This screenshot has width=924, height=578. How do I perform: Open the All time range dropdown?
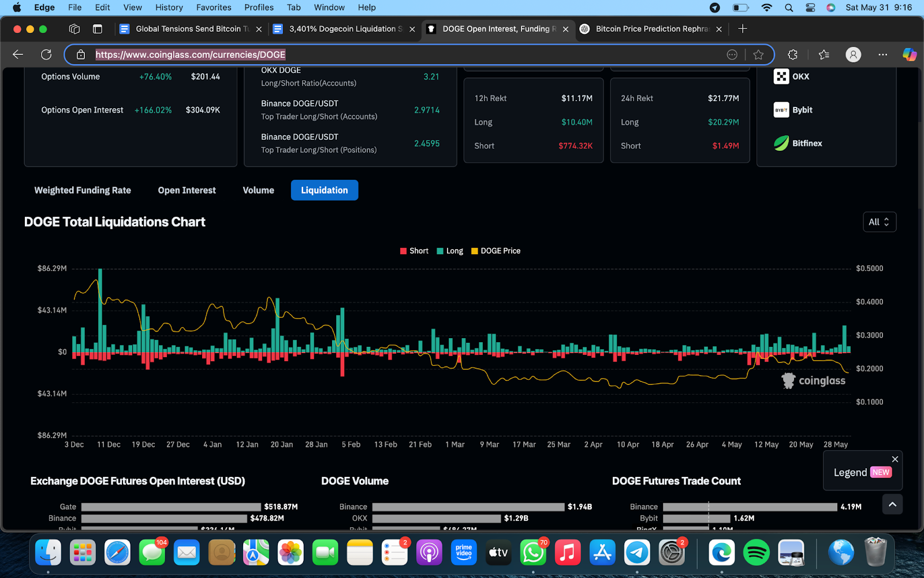(x=878, y=222)
